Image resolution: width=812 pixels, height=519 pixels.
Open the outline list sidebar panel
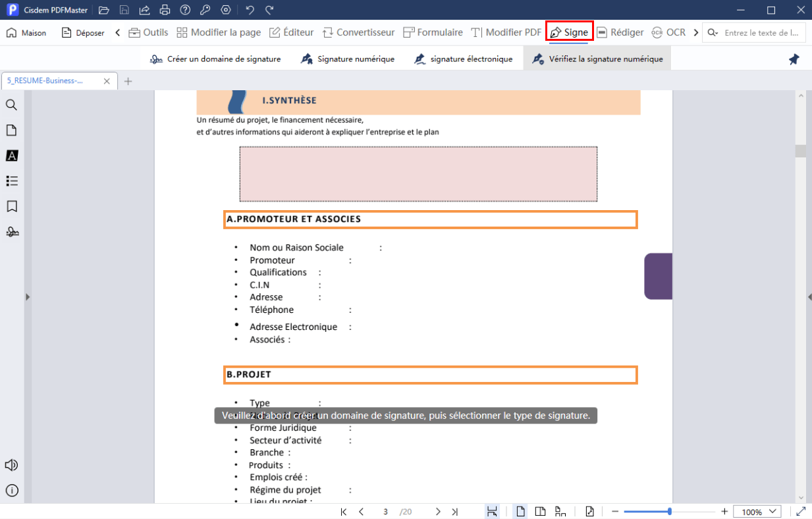(x=11, y=180)
